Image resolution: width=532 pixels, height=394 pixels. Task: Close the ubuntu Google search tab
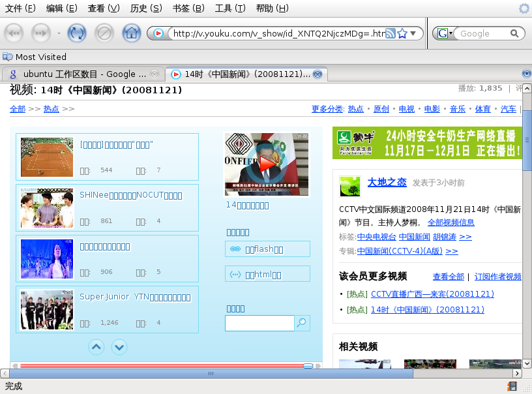[155, 74]
